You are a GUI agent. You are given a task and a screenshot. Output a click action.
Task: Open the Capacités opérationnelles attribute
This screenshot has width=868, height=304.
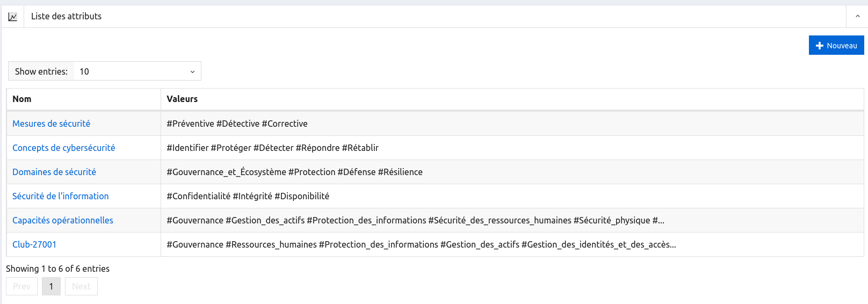(x=62, y=220)
